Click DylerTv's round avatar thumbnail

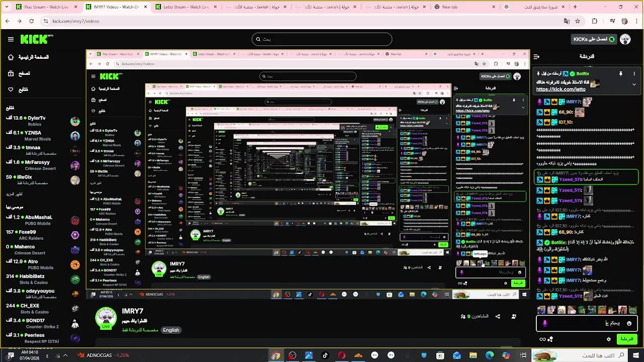tap(75, 121)
